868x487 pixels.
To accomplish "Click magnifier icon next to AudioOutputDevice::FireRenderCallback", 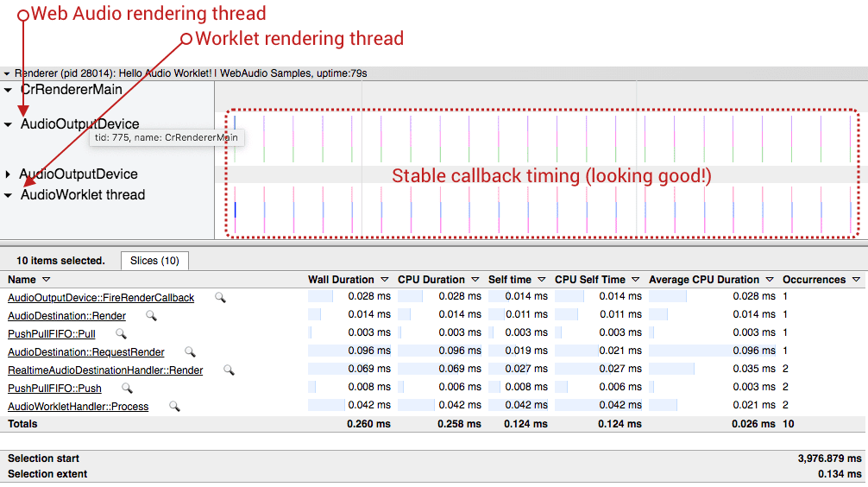I will pyautogui.click(x=220, y=297).
